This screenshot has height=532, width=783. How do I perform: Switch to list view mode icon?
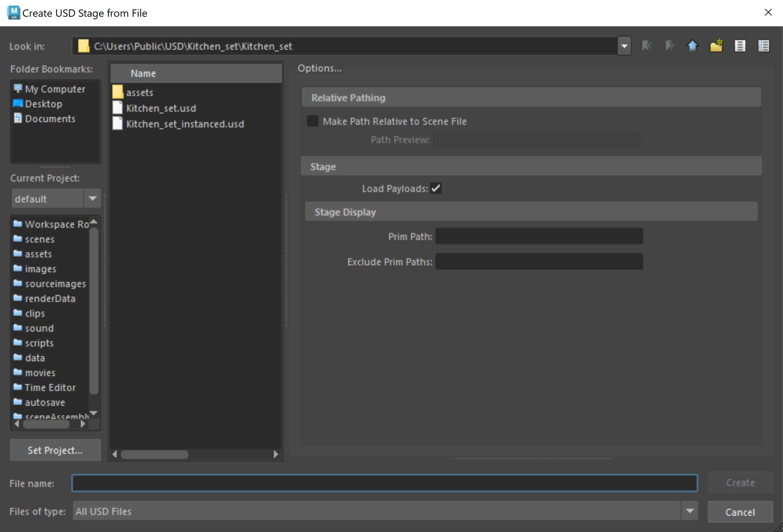(740, 46)
